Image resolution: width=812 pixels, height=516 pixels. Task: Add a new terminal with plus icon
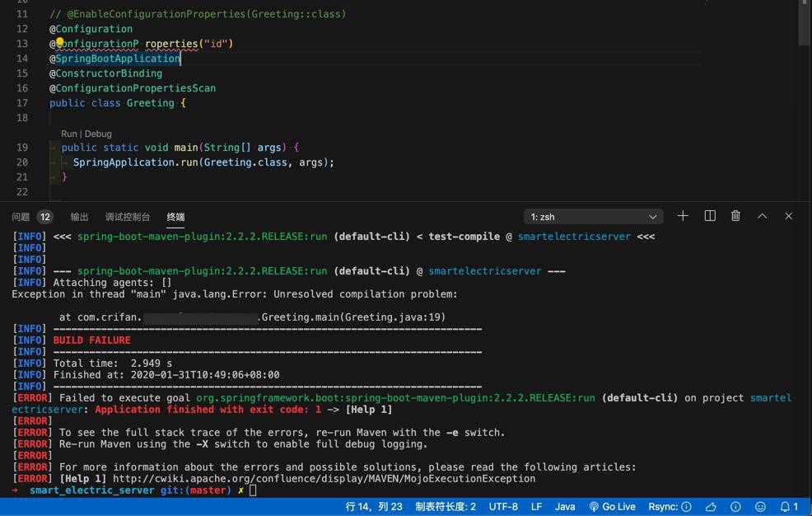(683, 216)
